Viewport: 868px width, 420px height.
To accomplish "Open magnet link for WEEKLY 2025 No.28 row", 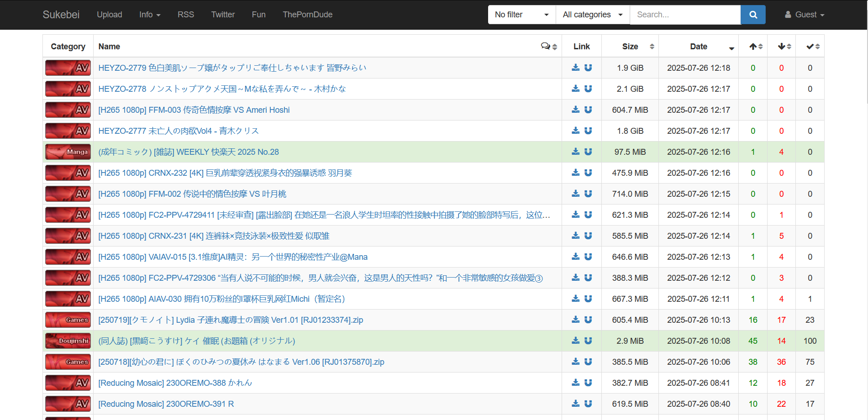I will [588, 152].
